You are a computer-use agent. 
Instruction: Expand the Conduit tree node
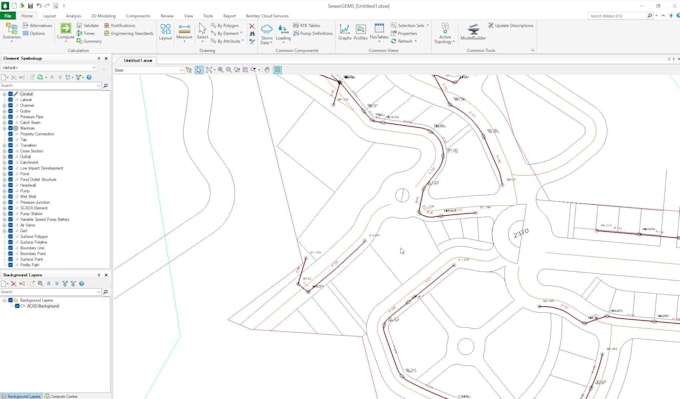tap(4, 94)
